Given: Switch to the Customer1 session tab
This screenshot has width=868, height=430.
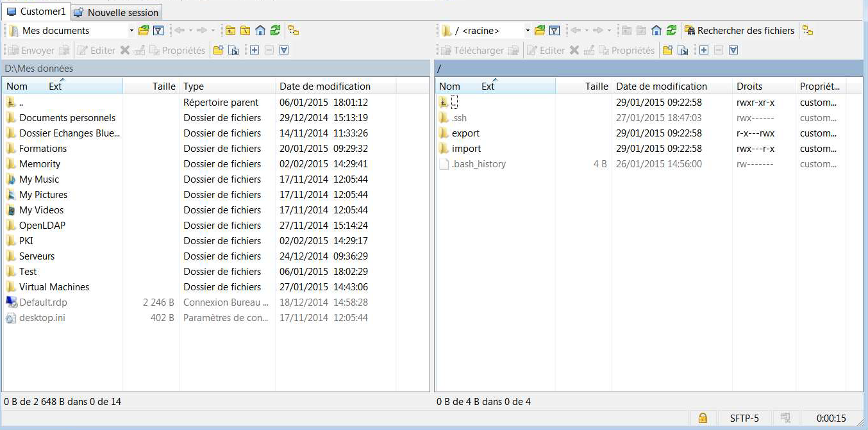Looking at the screenshot, I should tap(37, 12).
